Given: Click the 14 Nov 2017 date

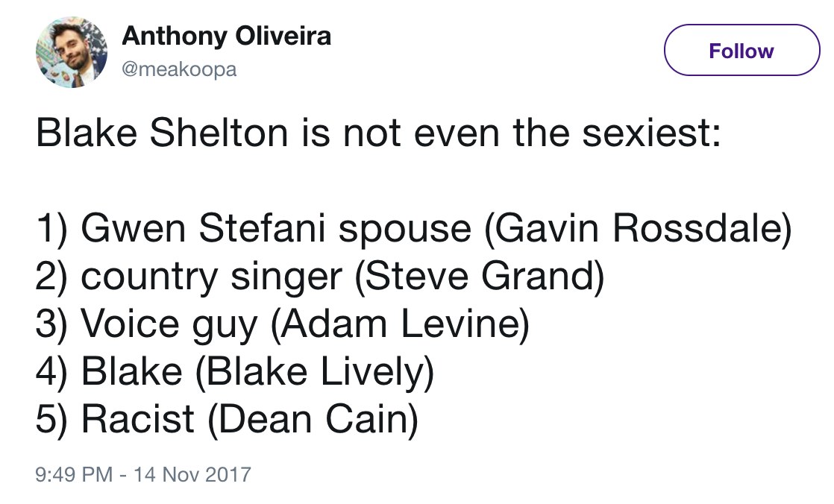Looking at the screenshot, I should (x=192, y=474).
